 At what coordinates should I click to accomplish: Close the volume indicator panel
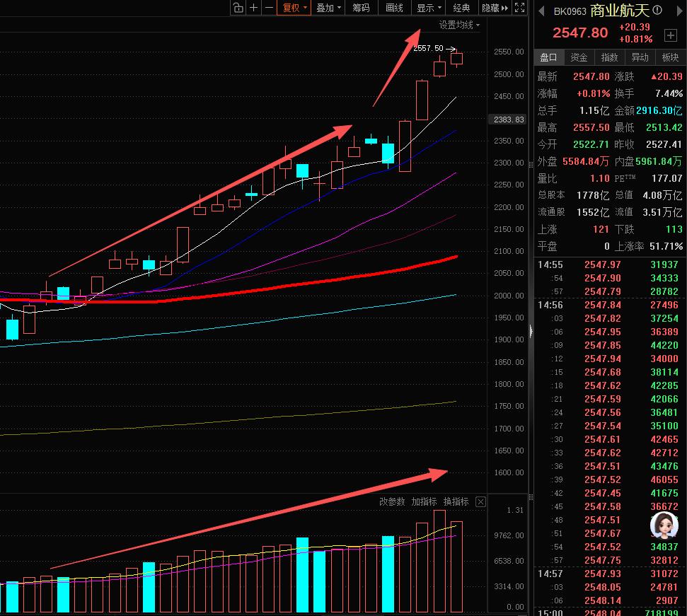480,501
